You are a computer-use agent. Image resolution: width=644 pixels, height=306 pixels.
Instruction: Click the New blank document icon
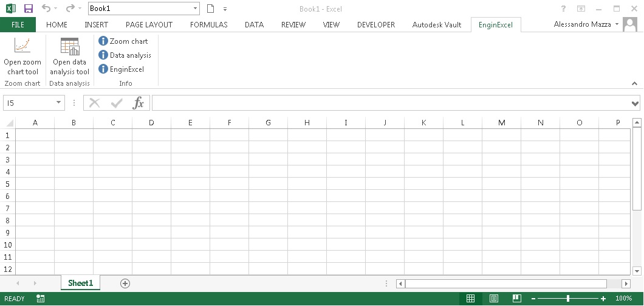pyautogui.click(x=210, y=9)
